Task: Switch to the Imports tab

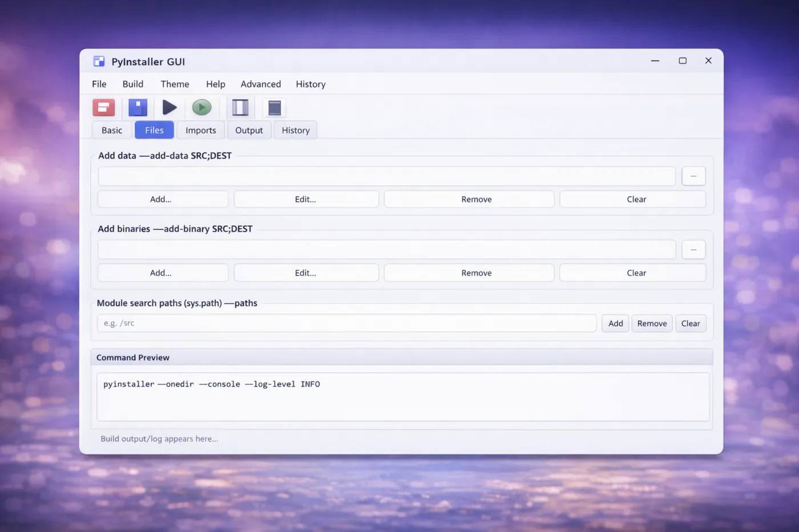Action: pos(200,130)
